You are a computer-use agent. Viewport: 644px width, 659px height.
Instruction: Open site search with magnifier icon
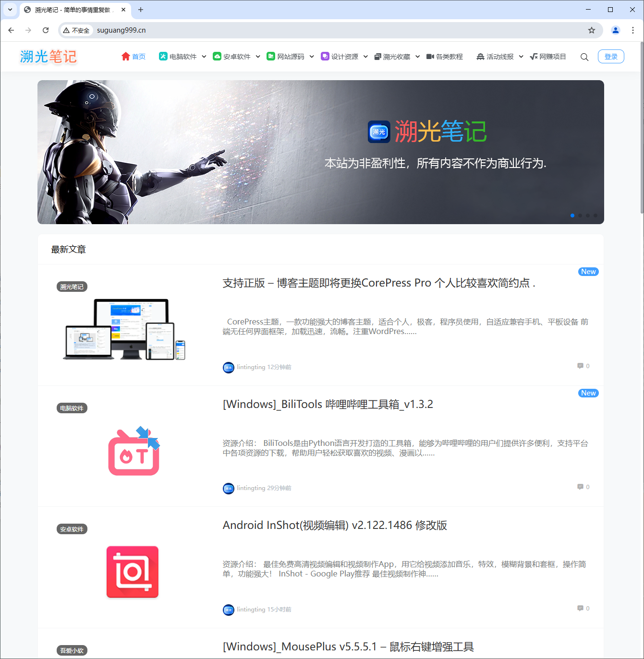pos(584,57)
